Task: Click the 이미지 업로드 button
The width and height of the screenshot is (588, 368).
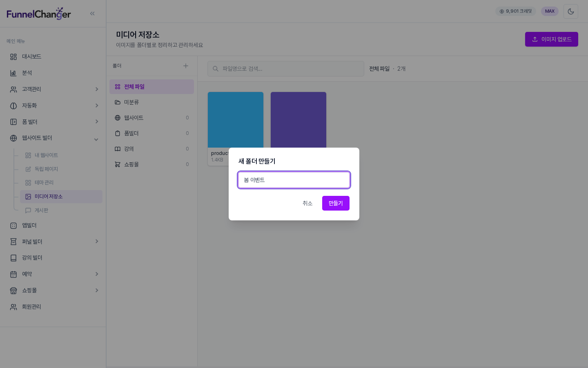Action: click(x=552, y=39)
